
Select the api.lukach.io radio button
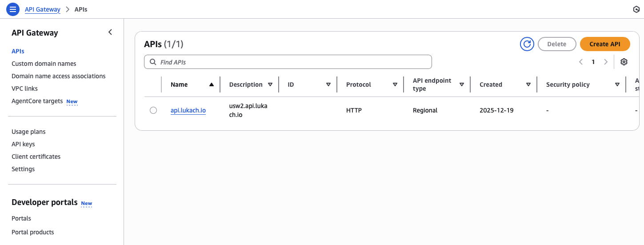[x=153, y=110]
